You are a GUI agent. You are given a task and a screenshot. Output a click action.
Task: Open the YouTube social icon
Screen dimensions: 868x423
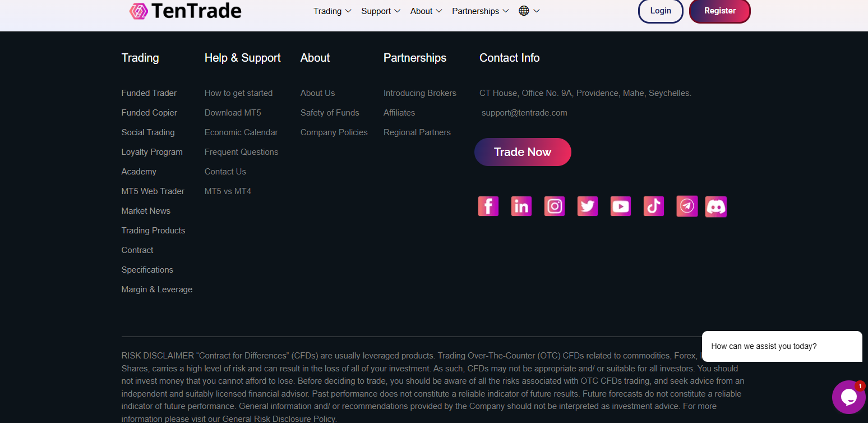pos(621,206)
